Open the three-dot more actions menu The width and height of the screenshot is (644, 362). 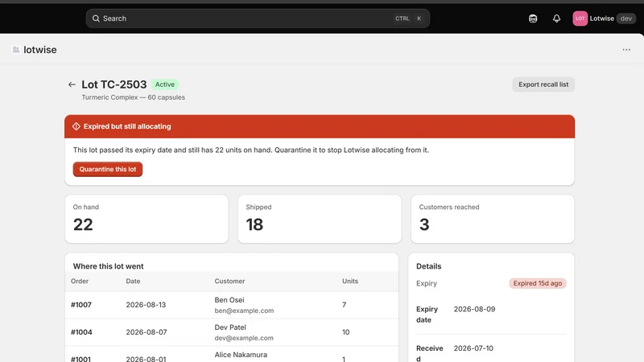point(626,50)
